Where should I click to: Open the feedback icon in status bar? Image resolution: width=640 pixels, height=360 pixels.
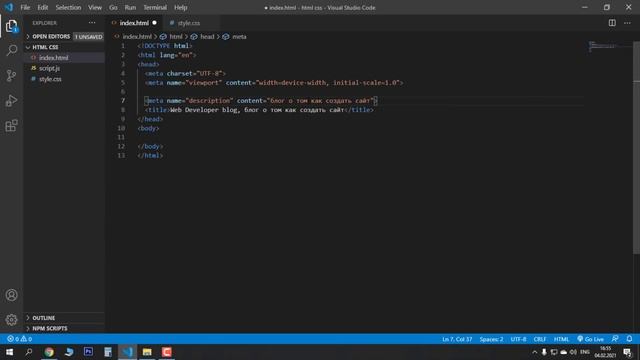(x=615, y=339)
